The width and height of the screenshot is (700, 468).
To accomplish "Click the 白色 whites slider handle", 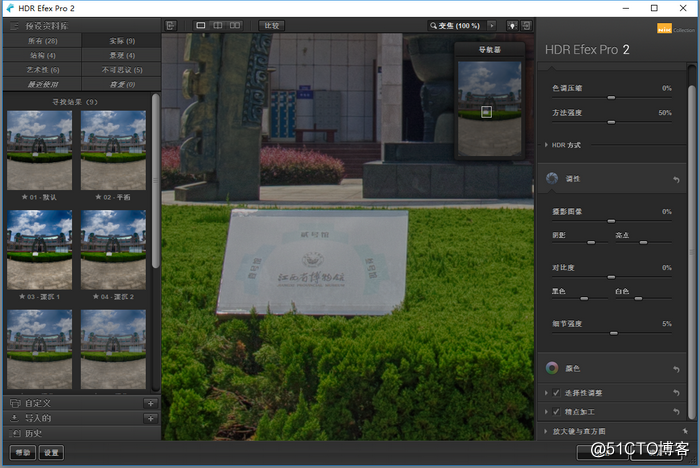I will point(638,298).
